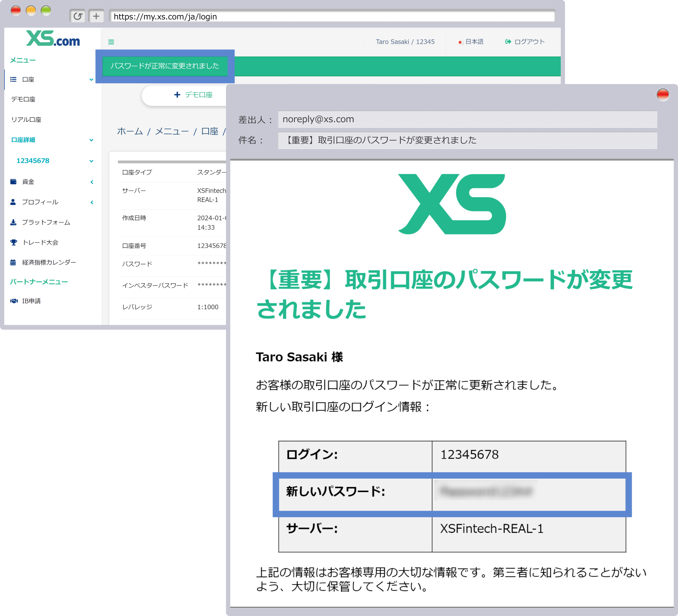Click the 資金 wallet icon
This screenshot has width=678, height=616.
[13, 182]
